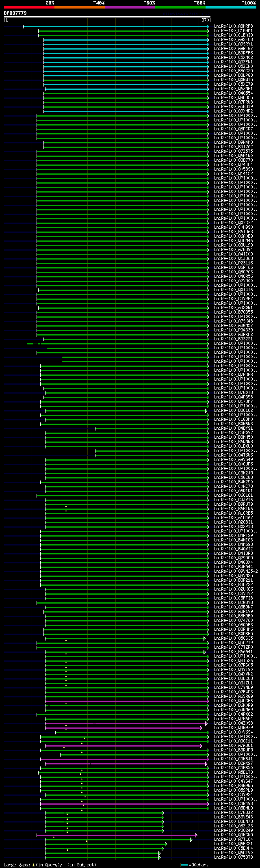Open UniRef100_C7GQJ2 hit
The image size is (260, 868).
[233, 813]
